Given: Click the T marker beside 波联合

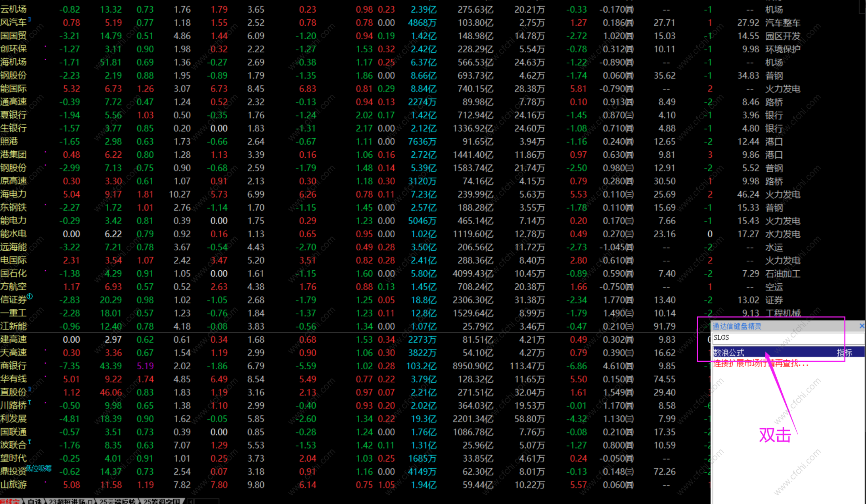Looking at the screenshot, I should click(30, 441).
